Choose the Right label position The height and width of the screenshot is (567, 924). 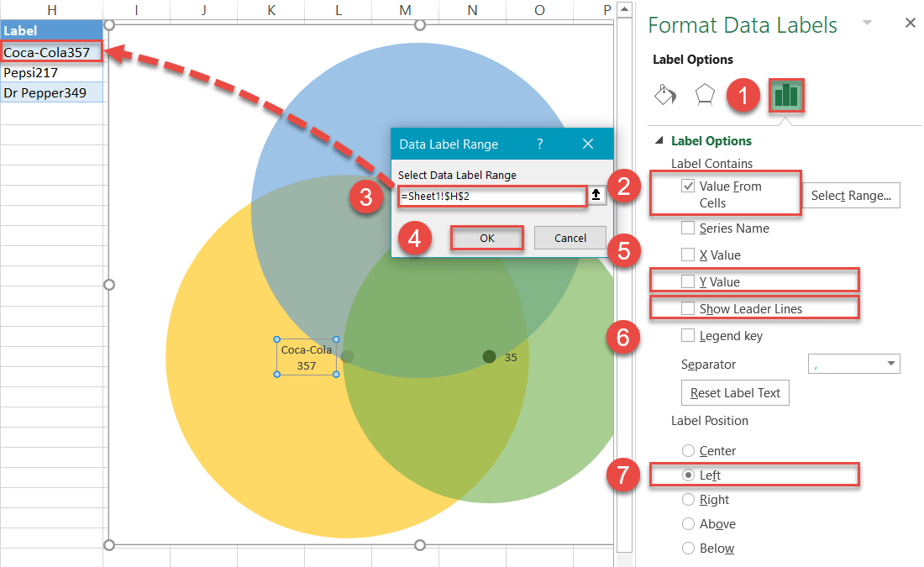click(x=688, y=499)
